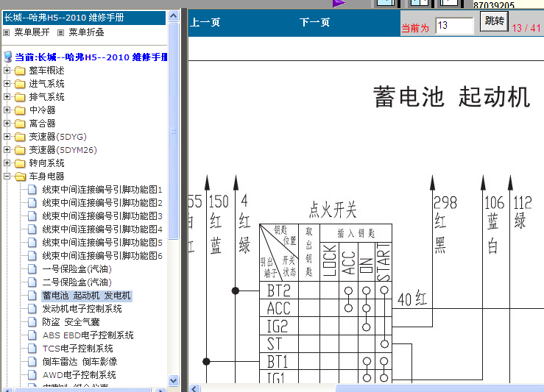Expand the 进气系统 folder
The height and width of the screenshot is (392, 544).
pyautogui.click(x=7, y=84)
